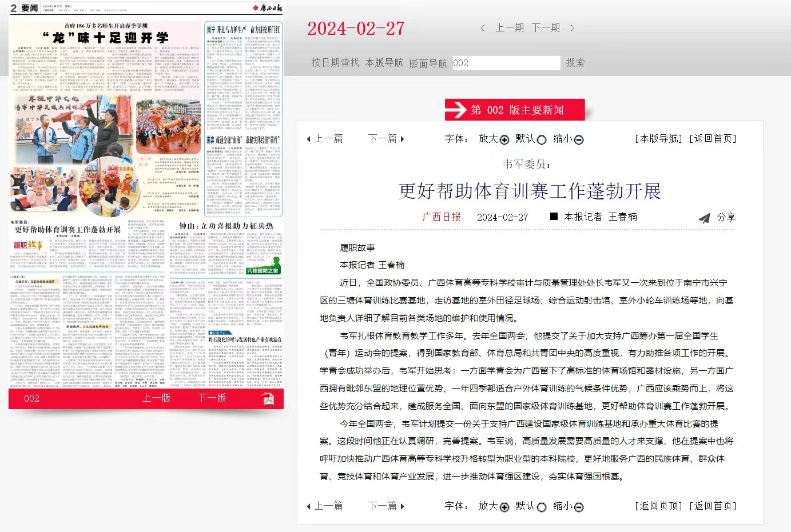The image size is (791, 532).
Task: Expand 版面导航 section navigation
Action: pyautogui.click(x=428, y=63)
